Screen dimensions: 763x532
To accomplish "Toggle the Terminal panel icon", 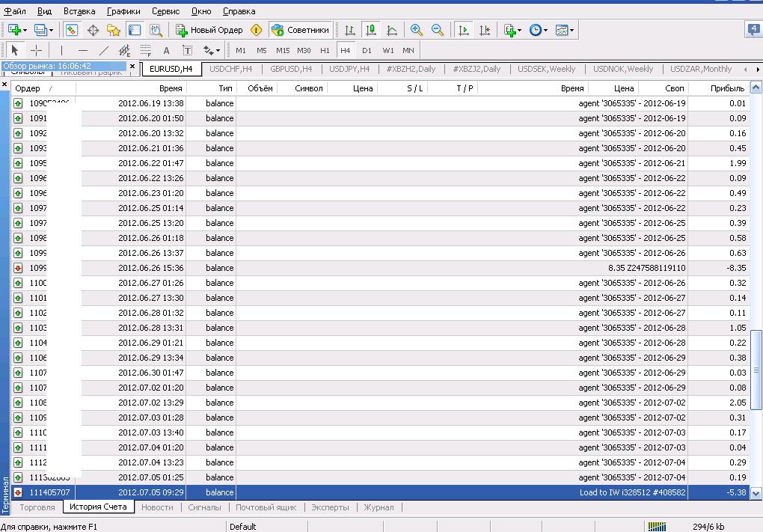I will (135, 30).
